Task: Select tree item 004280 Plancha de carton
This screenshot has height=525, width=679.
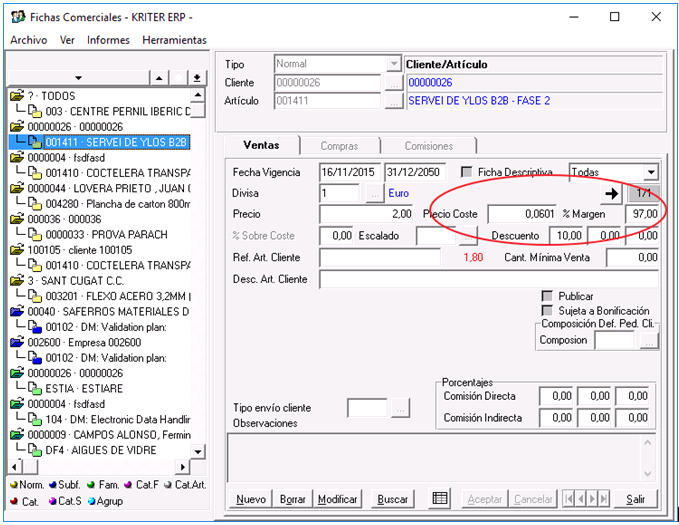Action: pyautogui.click(x=110, y=203)
